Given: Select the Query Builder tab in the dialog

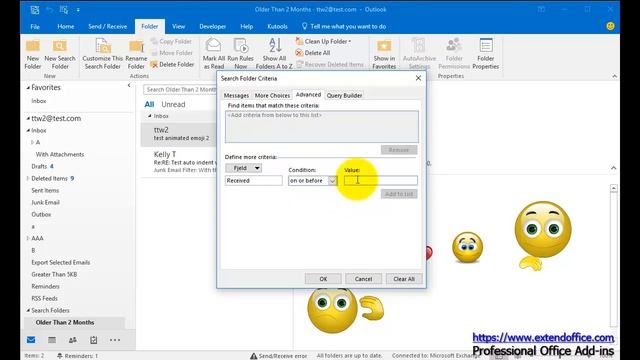Looking at the screenshot, I should coord(344,96).
